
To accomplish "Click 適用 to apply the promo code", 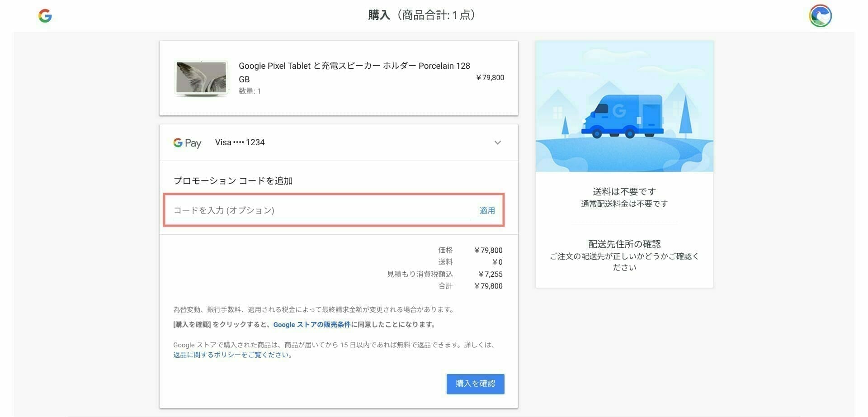I will point(487,211).
